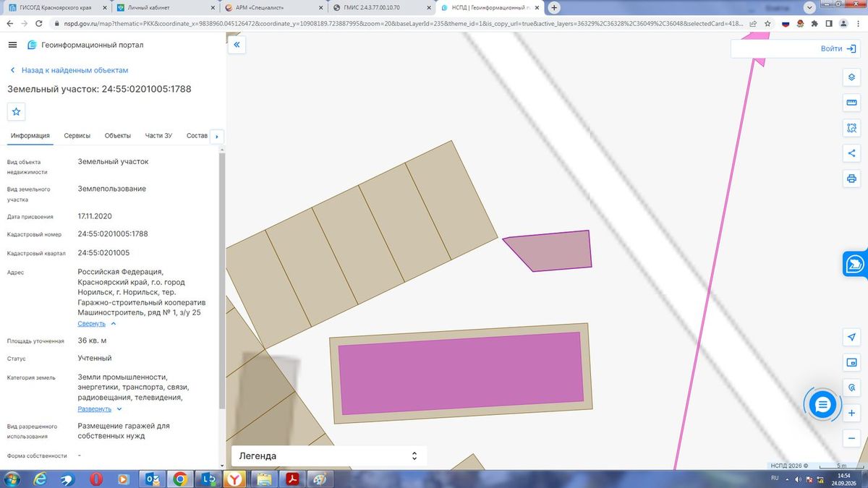Viewport: 868px width, 488px height.
Task: Open the map layers panel
Action: click(x=851, y=77)
